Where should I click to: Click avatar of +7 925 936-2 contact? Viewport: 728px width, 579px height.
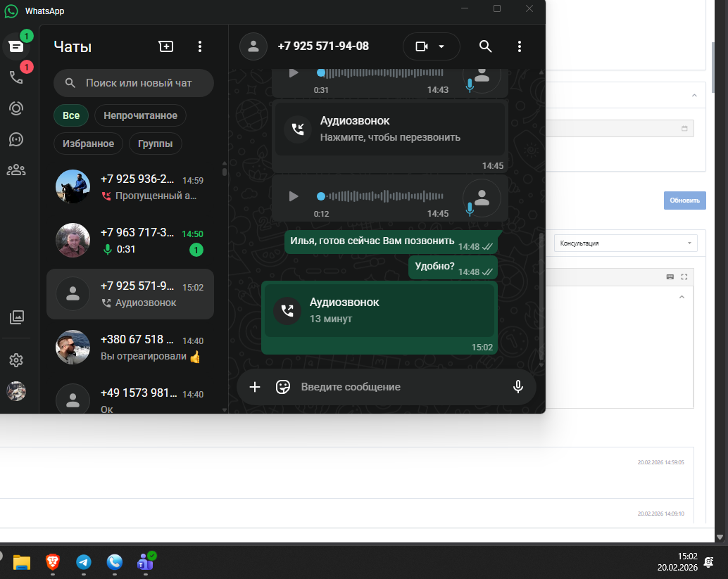tap(73, 186)
